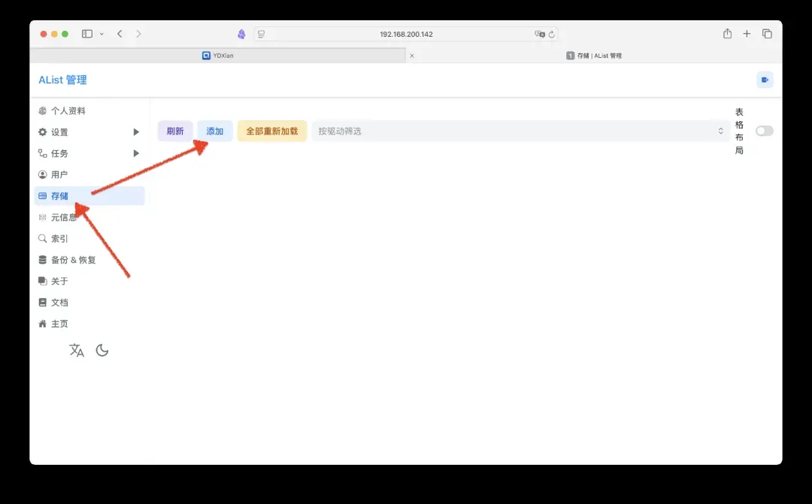Open a new tab with the plus icon

[x=747, y=34]
